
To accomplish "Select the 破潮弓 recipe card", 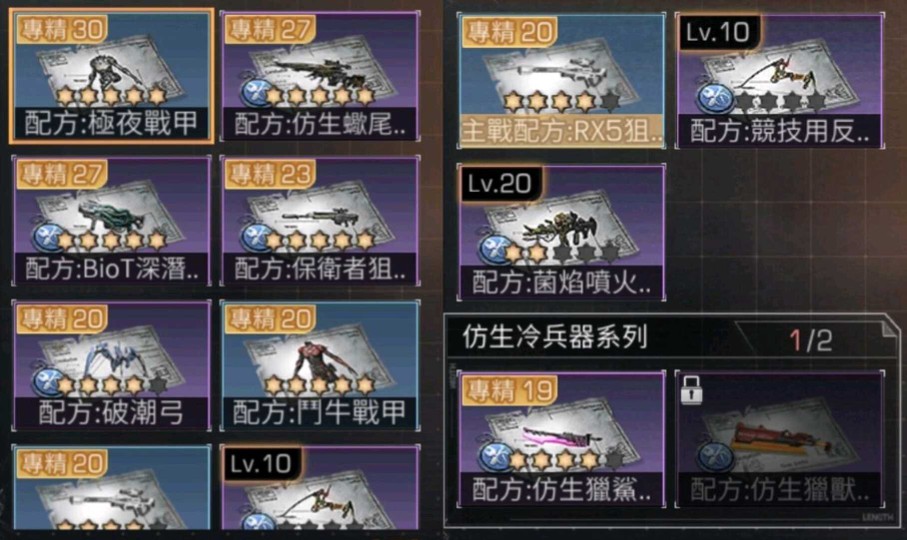I will point(111,365).
